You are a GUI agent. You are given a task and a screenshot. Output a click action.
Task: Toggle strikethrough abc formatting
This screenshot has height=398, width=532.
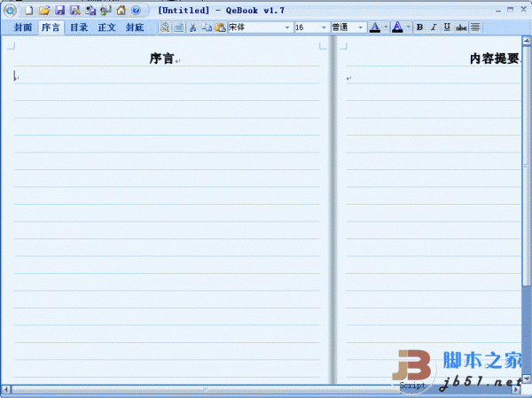(x=461, y=27)
